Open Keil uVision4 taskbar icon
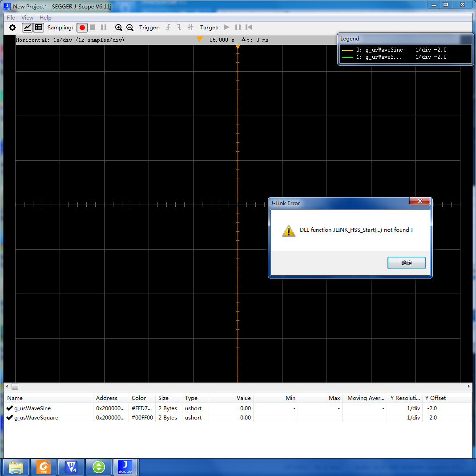Screen dimensions: 476x476 [71, 467]
